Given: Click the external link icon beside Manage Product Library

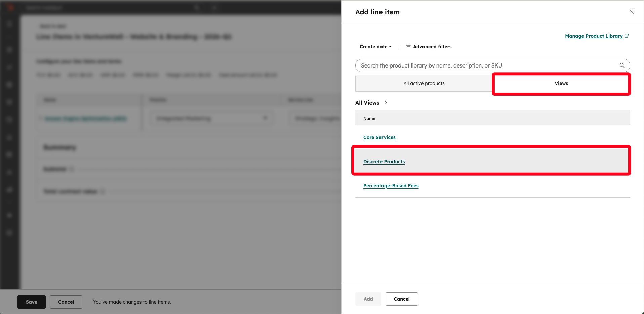Looking at the screenshot, I should (627, 36).
